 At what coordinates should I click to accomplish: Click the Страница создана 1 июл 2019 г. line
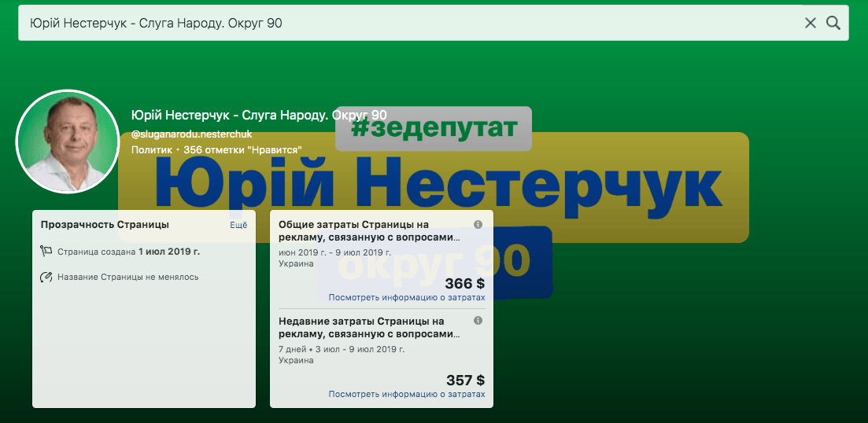click(x=128, y=252)
